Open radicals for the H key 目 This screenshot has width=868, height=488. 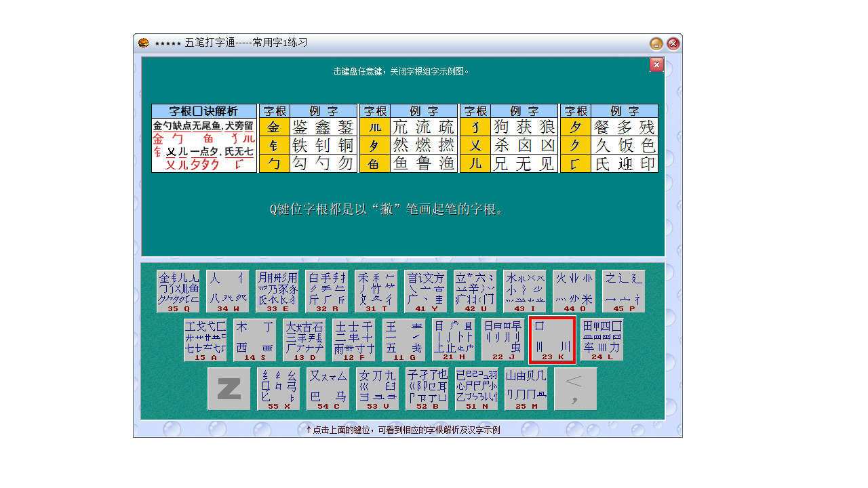(453, 339)
